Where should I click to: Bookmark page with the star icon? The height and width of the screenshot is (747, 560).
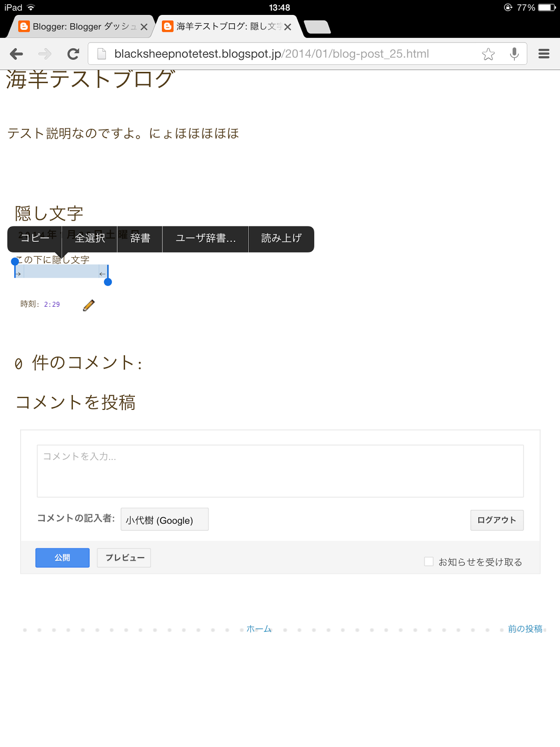(489, 54)
